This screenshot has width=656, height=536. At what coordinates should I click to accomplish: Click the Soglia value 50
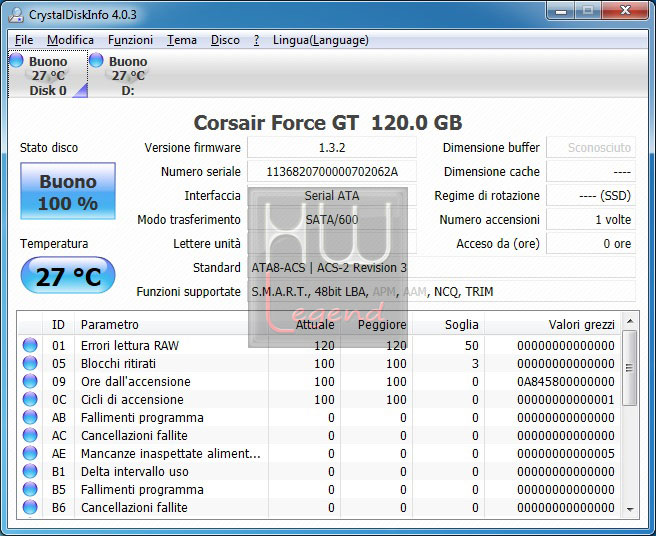pyautogui.click(x=472, y=345)
